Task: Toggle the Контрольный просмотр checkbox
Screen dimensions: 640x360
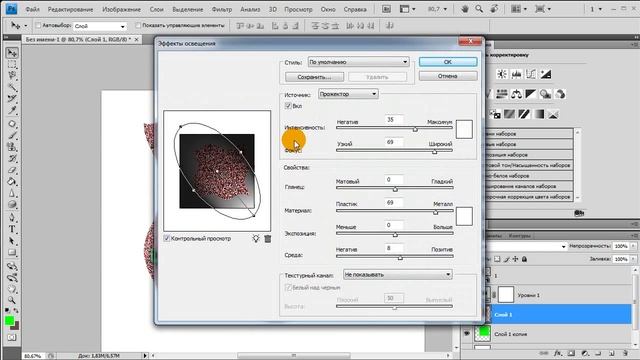Action: coord(167,238)
